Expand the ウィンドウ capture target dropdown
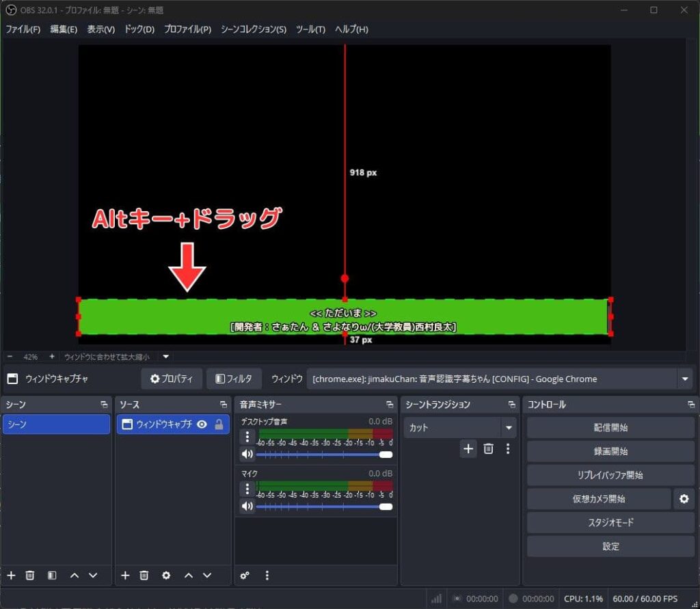700x609 pixels. pos(684,379)
